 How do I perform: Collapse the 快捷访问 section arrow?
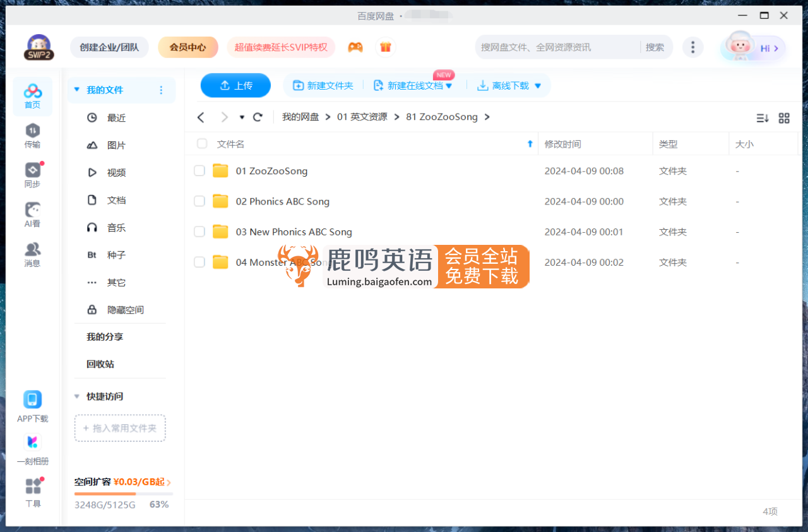[77, 397]
